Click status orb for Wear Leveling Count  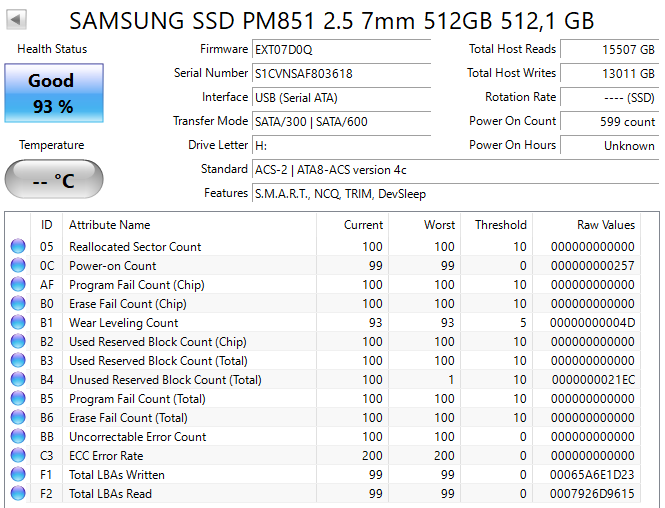(18, 323)
